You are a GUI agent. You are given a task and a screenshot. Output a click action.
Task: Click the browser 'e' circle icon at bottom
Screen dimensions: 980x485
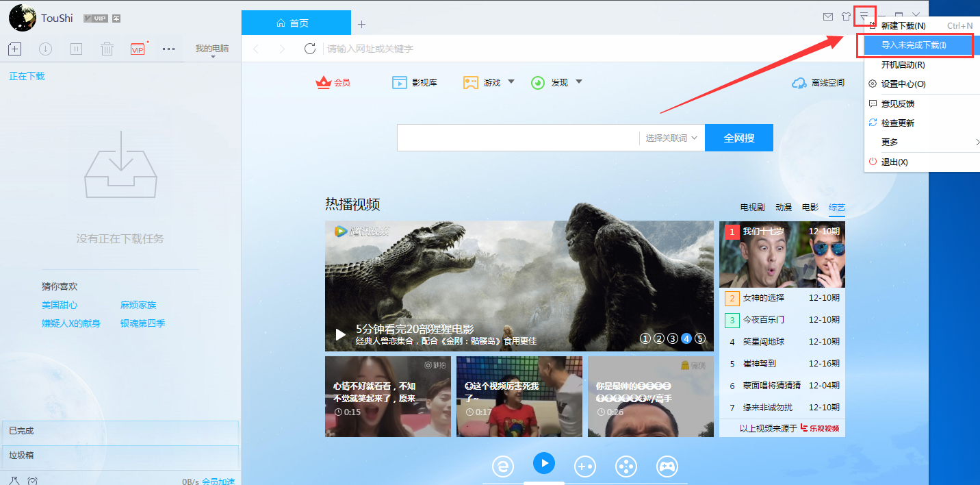pyautogui.click(x=503, y=467)
